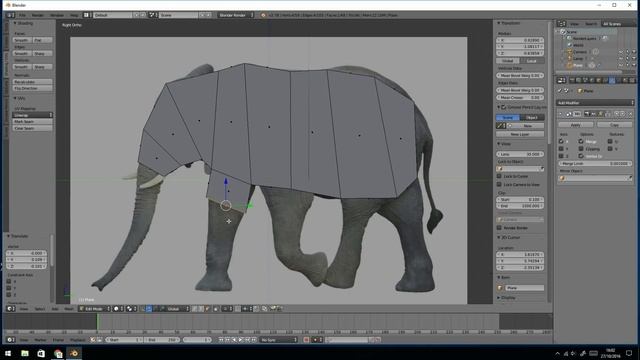Image resolution: width=640 pixels, height=360 pixels.
Task: Open the Render properties tab icon
Action: click(x=572, y=80)
